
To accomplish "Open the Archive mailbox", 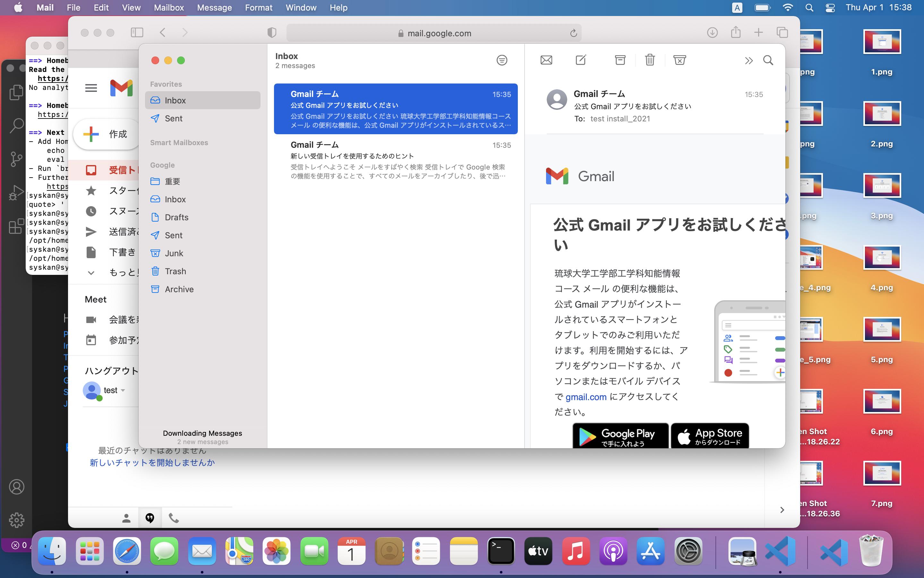I will 203,289.
